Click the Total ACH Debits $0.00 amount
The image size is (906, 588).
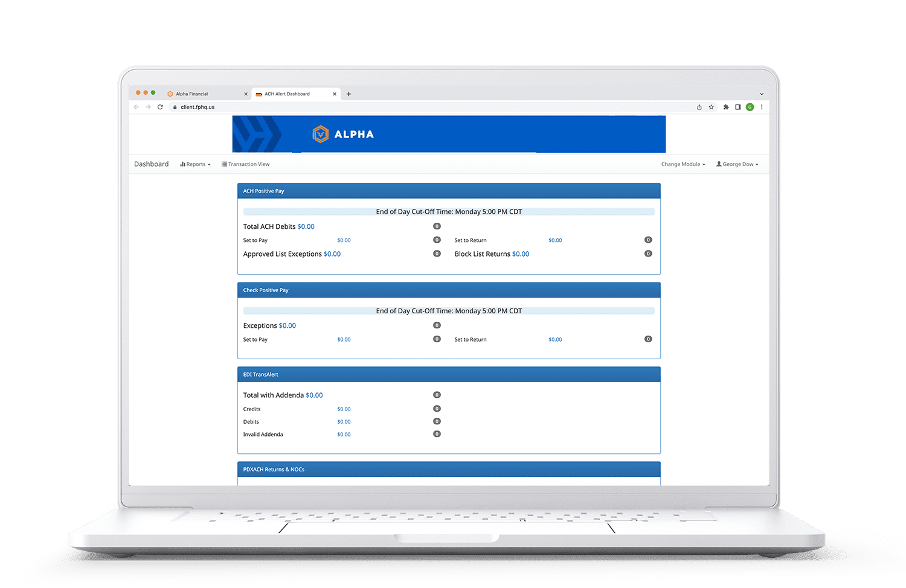point(306,226)
